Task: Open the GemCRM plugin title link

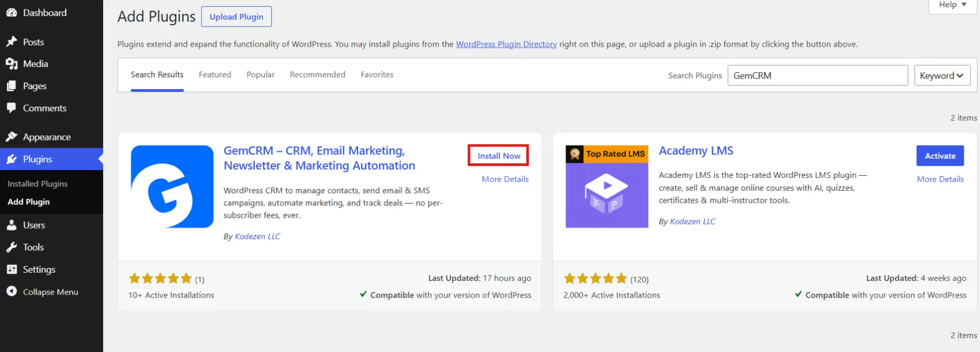Action: 319,158
